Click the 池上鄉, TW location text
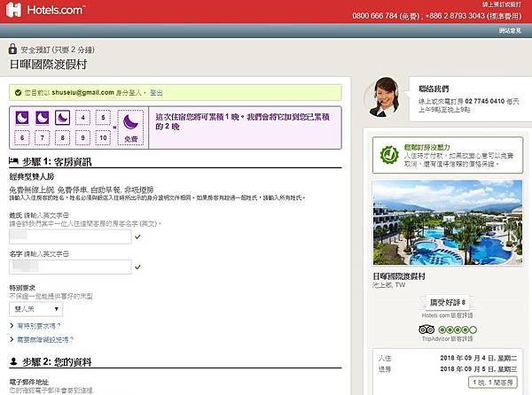Image resolution: width=532 pixels, height=395 pixels. [x=389, y=285]
